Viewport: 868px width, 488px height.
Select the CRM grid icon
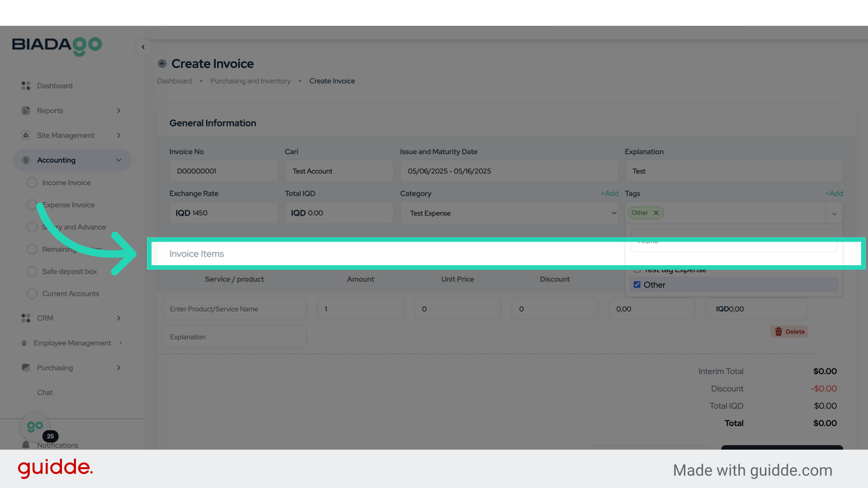point(25,318)
